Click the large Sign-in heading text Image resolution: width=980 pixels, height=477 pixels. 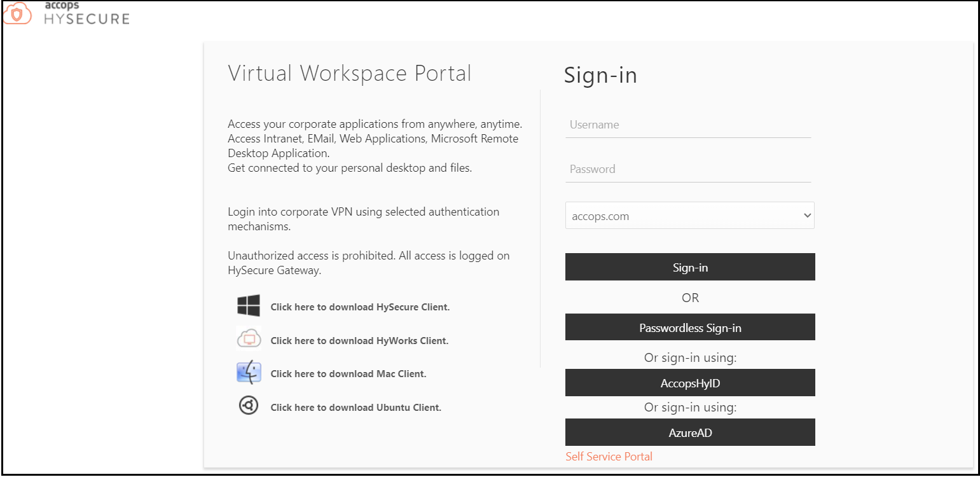[x=600, y=75]
